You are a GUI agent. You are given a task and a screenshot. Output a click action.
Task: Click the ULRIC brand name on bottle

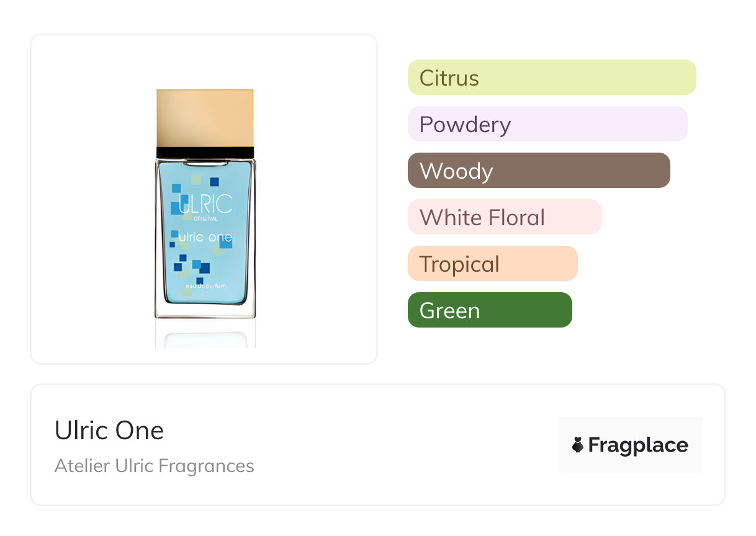click(x=205, y=204)
